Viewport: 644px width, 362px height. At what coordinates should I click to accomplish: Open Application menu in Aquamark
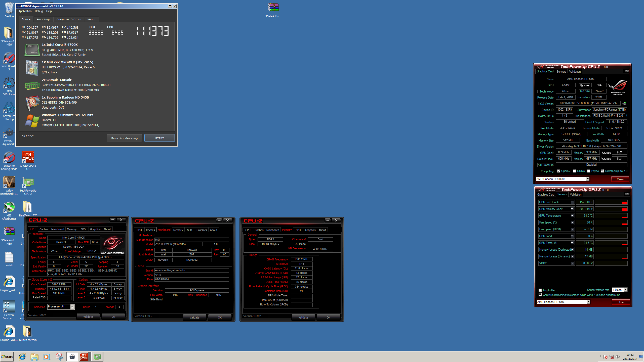pos(25,11)
